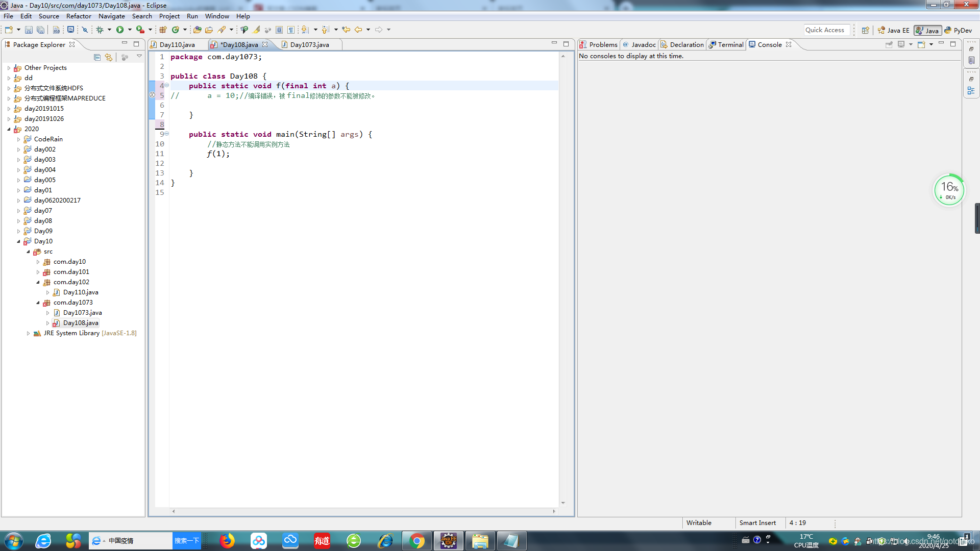Viewport: 980px width, 551px height.
Task: Collapse the Day10 project
Action: (18, 241)
